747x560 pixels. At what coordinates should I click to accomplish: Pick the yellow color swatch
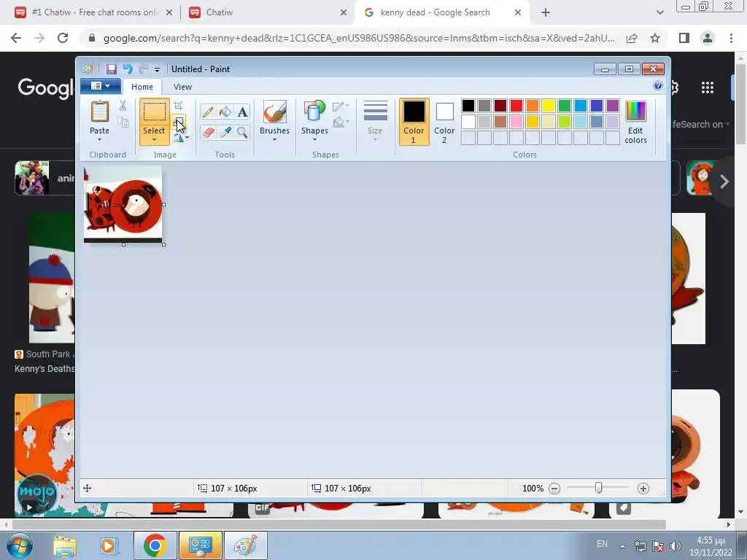coord(549,106)
